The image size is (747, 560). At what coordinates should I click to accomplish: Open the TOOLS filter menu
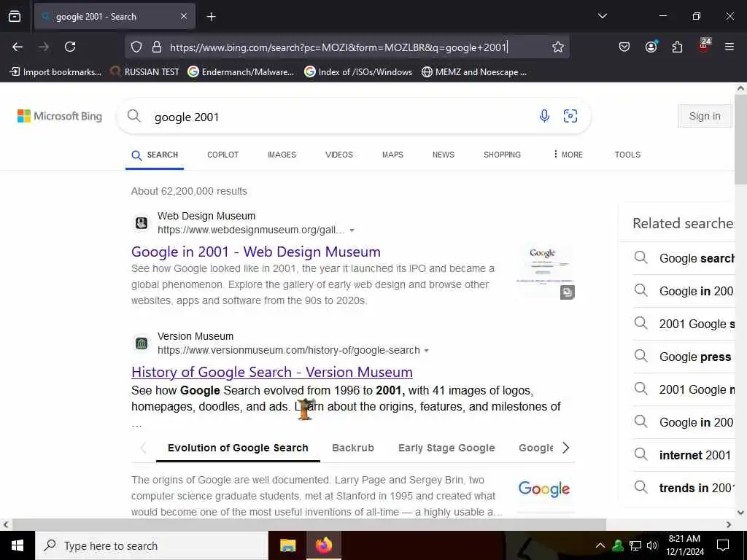pyautogui.click(x=627, y=155)
